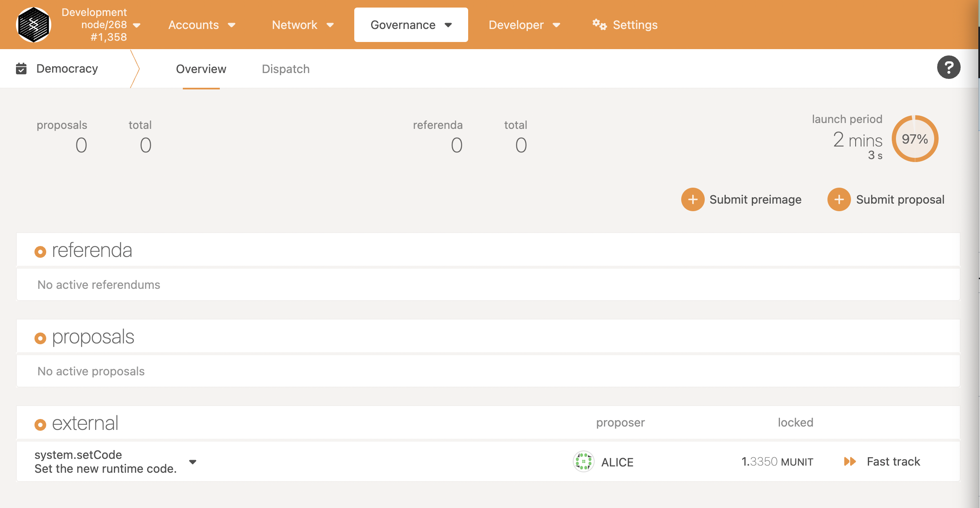The height and width of the screenshot is (508, 980).
Task: Click the help question mark icon
Action: click(948, 68)
